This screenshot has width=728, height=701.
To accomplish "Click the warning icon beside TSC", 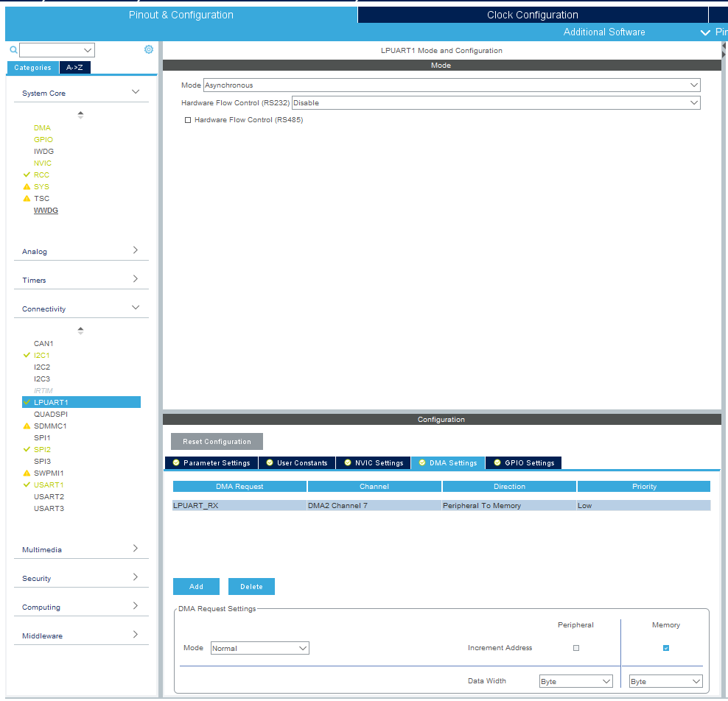I will point(27,199).
